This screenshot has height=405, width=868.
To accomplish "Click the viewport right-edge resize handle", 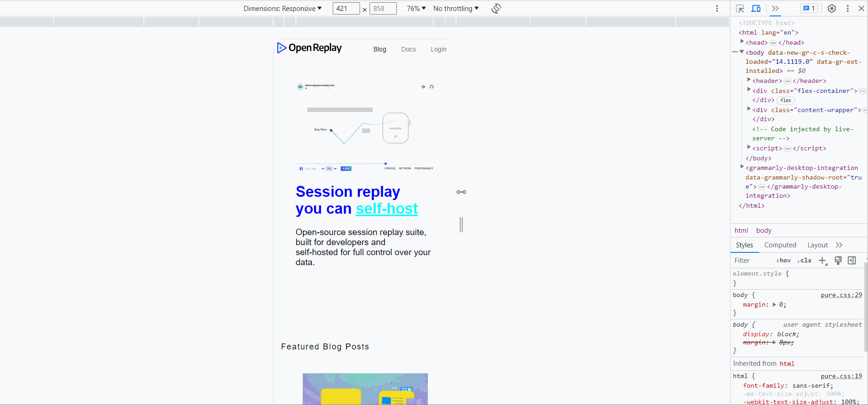I will [461, 225].
